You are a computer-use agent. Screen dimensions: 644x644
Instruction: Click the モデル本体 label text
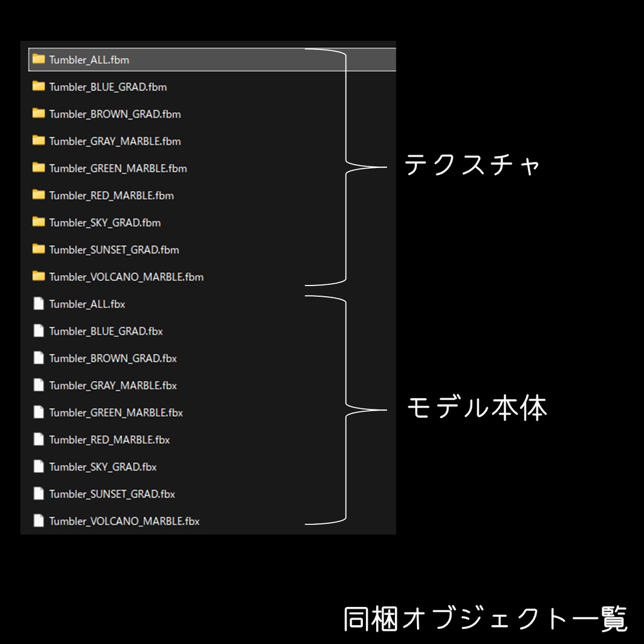coord(476,407)
